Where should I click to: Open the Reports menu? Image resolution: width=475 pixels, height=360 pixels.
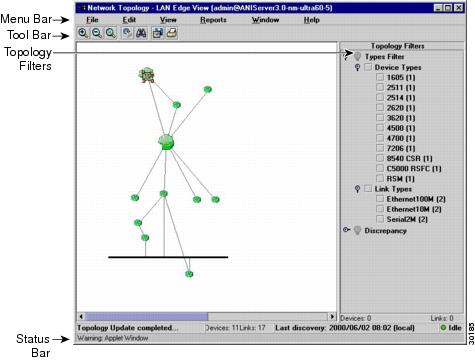point(213,20)
